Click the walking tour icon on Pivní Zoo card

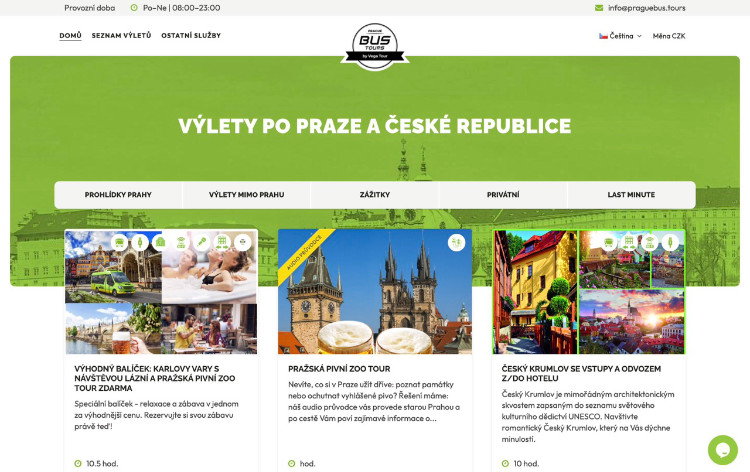click(456, 243)
